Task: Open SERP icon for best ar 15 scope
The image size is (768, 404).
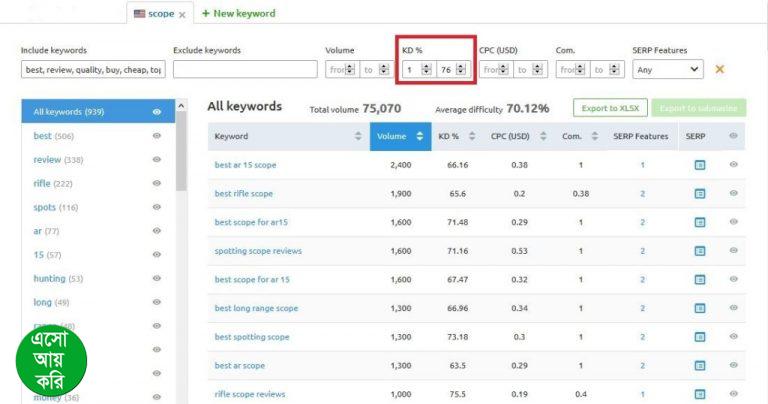Action: pyautogui.click(x=700, y=165)
